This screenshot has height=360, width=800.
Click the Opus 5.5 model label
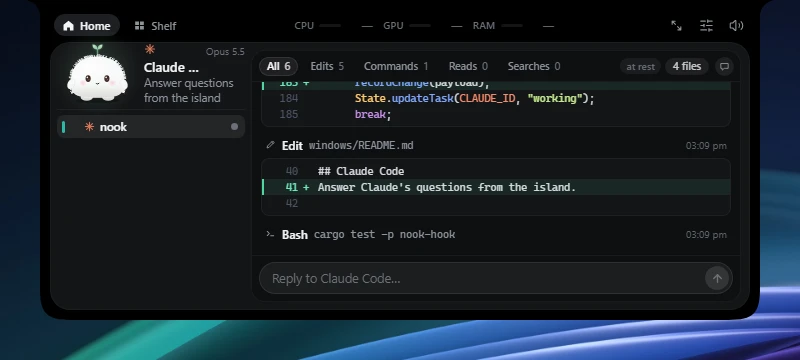click(x=225, y=52)
